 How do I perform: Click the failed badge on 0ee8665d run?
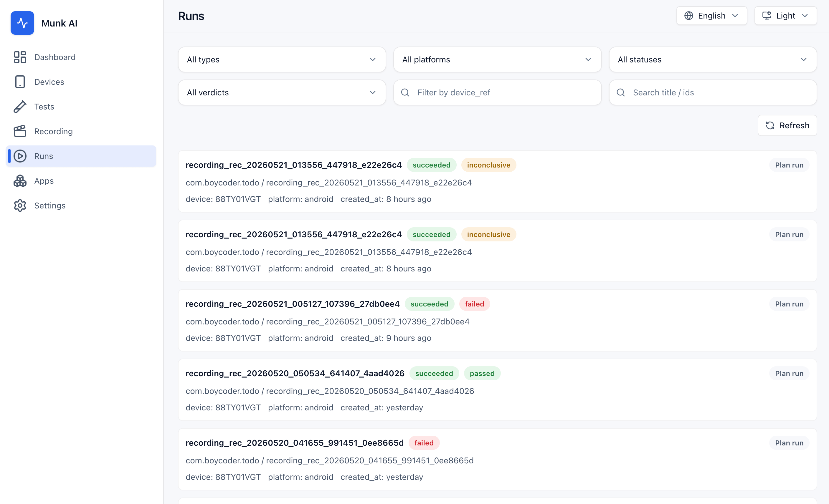point(424,443)
